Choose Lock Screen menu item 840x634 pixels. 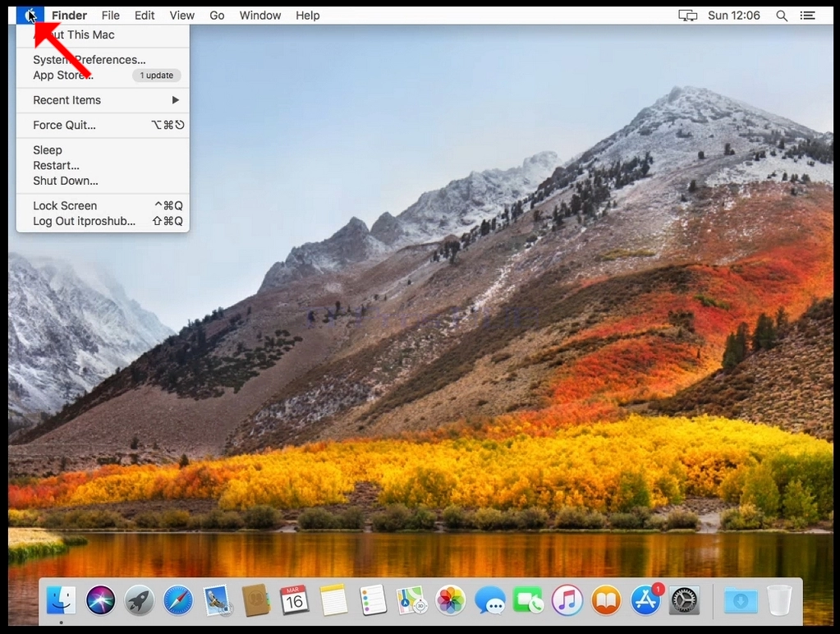(103, 206)
